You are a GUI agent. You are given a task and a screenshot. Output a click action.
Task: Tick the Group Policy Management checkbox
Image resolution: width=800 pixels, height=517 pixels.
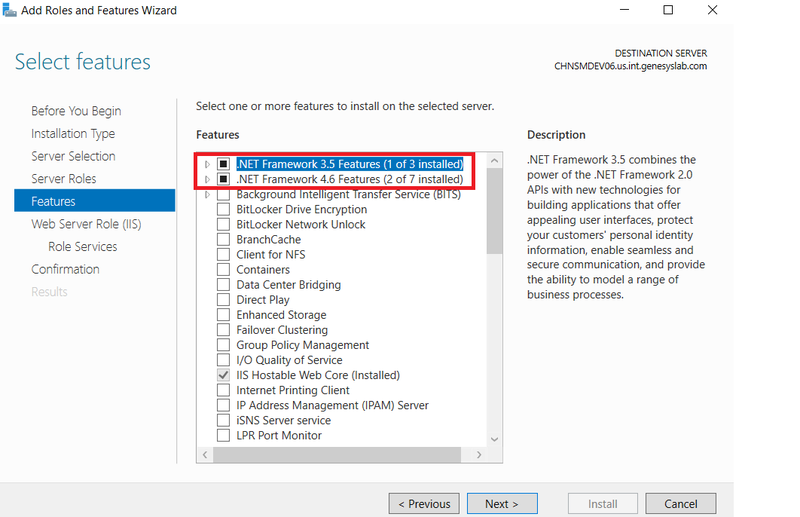[223, 345]
